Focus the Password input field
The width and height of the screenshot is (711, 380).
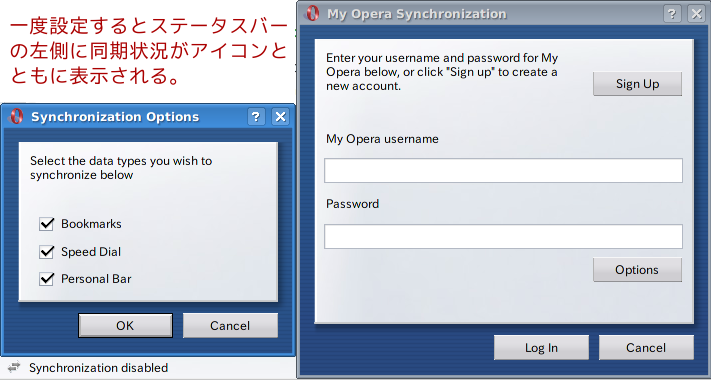point(503,236)
